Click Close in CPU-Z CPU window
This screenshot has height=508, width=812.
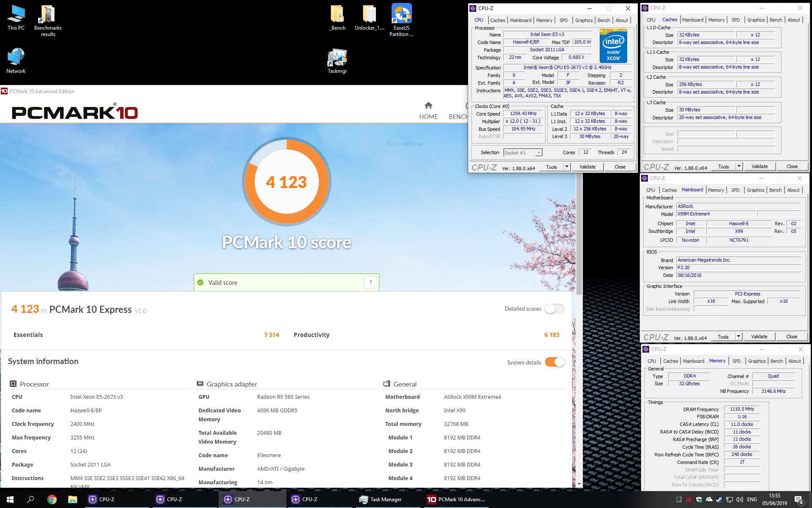(620, 167)
